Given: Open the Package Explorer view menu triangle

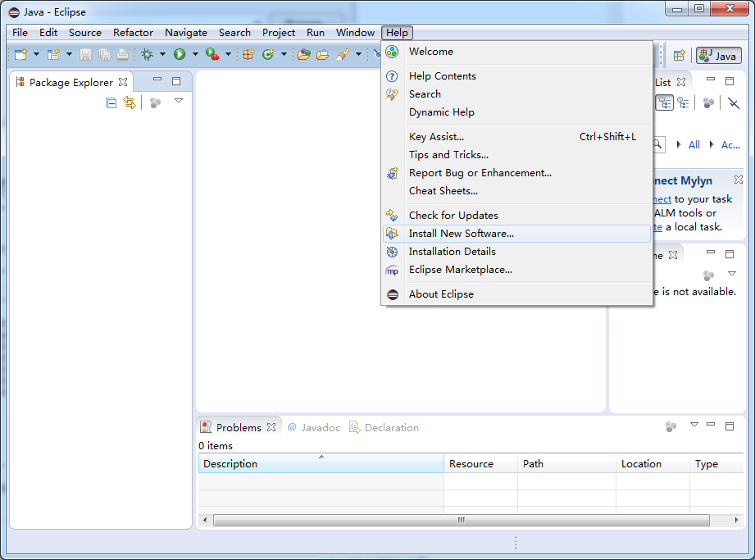Looking at the screenshot, I should (179, 101).
